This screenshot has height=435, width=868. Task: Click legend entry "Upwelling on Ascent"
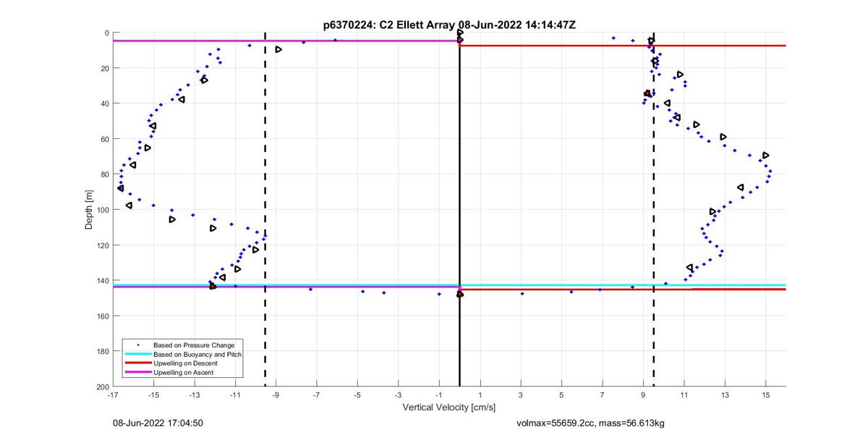[x=183, y=372]
